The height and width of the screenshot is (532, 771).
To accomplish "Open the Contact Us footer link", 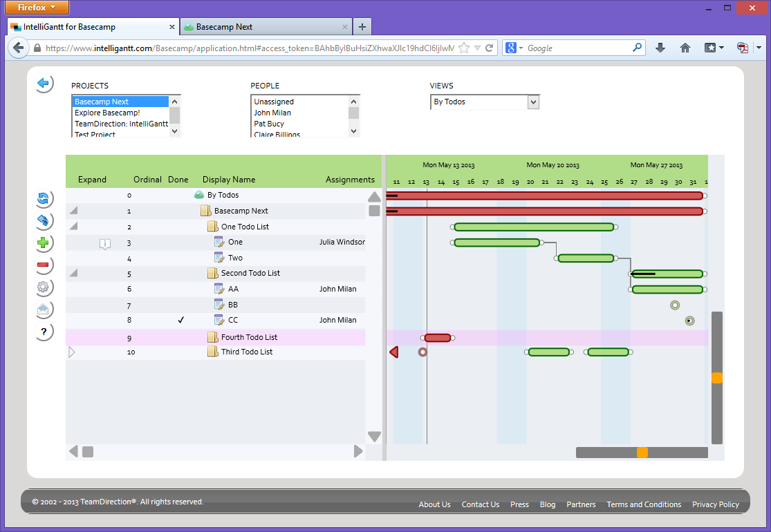I will [481, 504].
